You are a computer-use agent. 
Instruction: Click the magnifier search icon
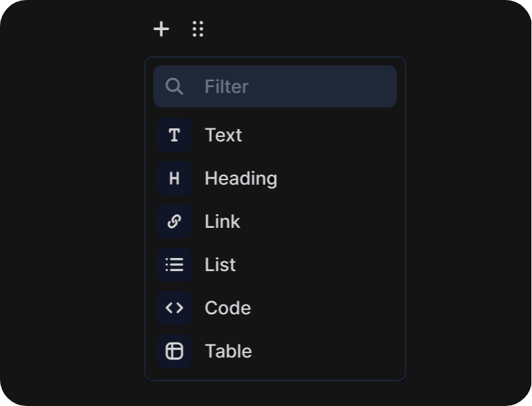click(x=174, y=86)
